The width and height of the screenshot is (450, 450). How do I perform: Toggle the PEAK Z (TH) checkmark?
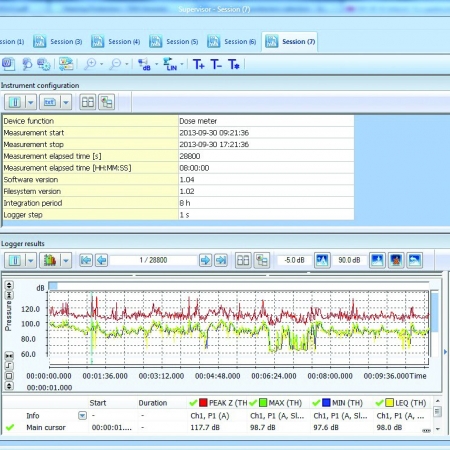(193, 403)
